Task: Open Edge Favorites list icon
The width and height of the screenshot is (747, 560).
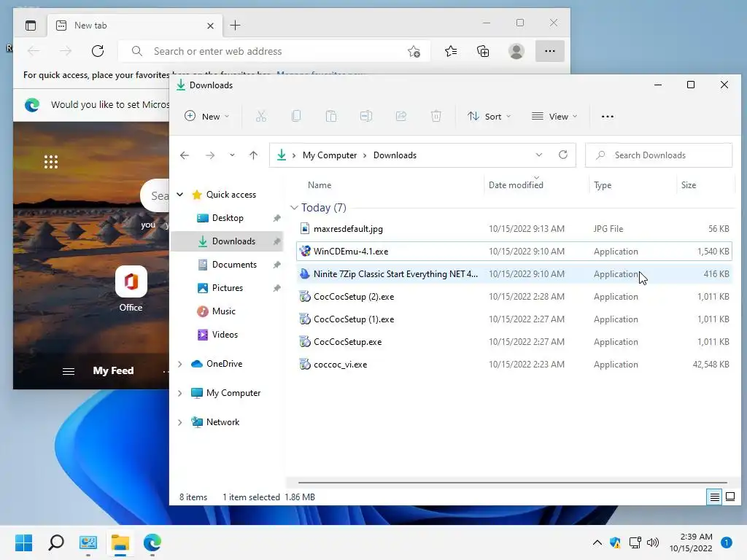Action: [451, 51]
